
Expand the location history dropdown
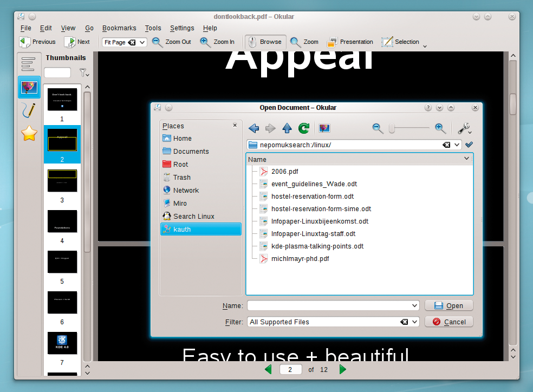pos(457,145)
